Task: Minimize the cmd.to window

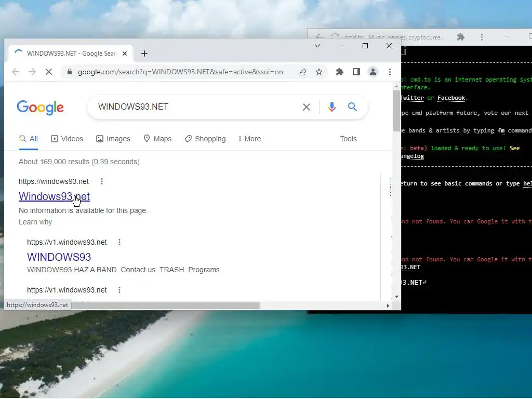Action: (x=507, y=36)
